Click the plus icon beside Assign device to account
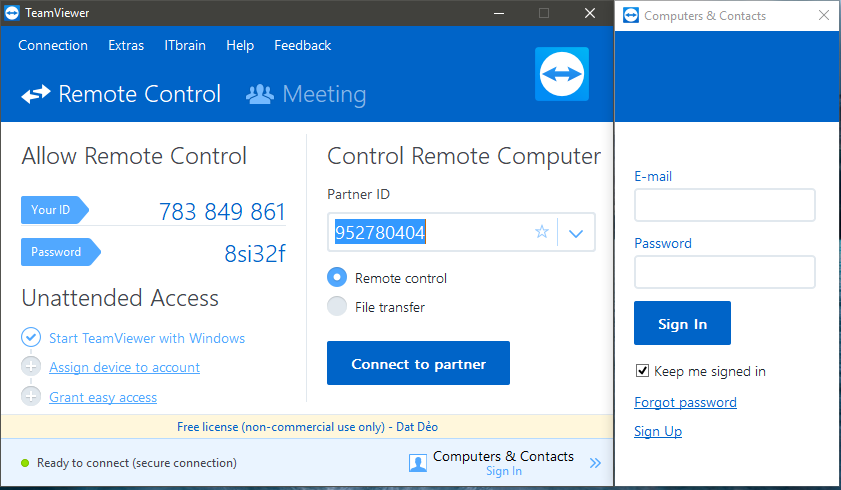This screenshot has width=841, height=490. [x=31, y=367]
